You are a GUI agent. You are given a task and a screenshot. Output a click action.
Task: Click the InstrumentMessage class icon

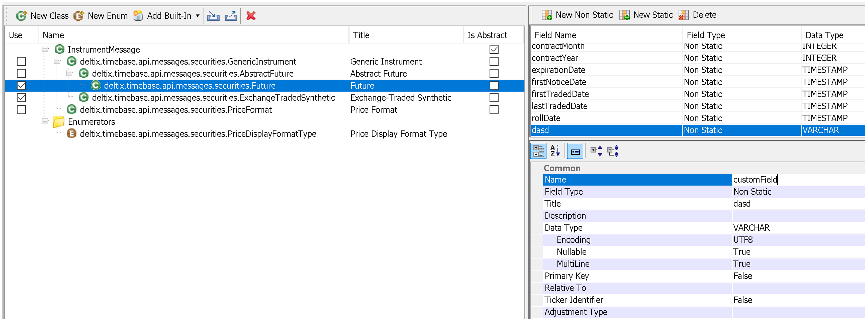pyautogui.click(x=60, y=50)
